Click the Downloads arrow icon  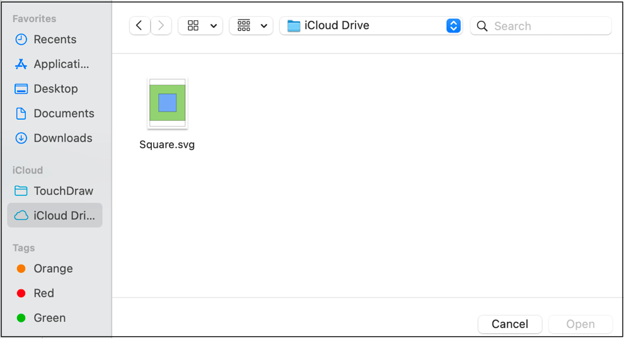pos(21,138)
